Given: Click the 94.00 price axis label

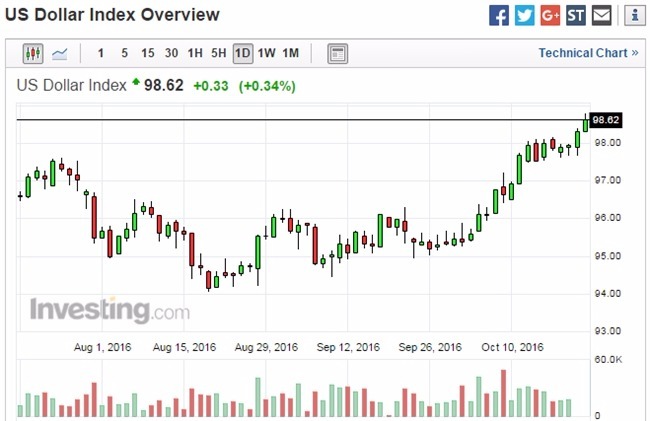Looking at the screenshot, I should point(608,294).
